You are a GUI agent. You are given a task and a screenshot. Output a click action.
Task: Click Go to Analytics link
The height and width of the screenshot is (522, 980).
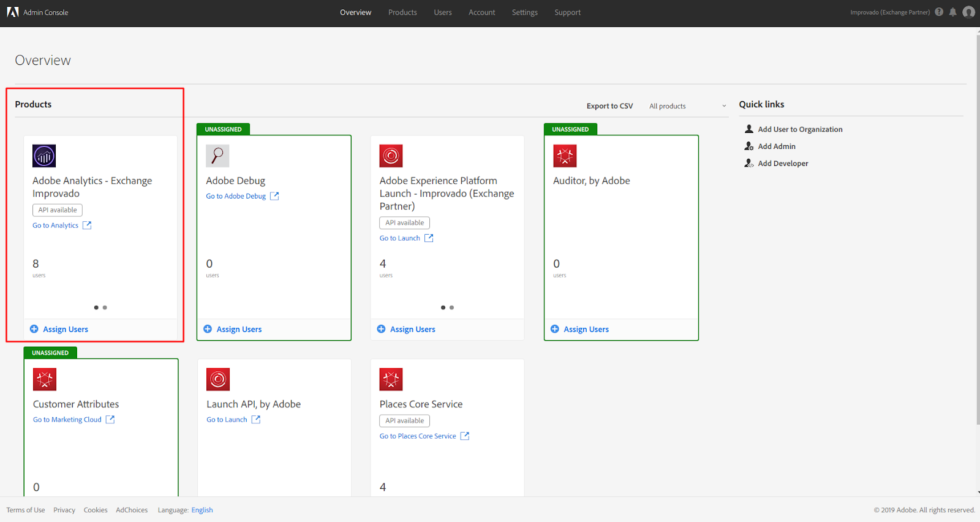coord(56,225)
